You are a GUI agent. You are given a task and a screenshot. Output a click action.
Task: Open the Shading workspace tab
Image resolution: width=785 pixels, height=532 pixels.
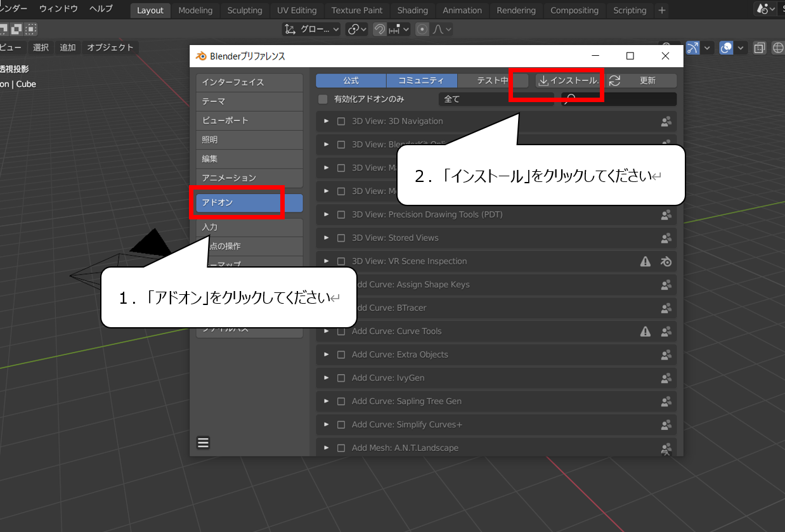413,10
